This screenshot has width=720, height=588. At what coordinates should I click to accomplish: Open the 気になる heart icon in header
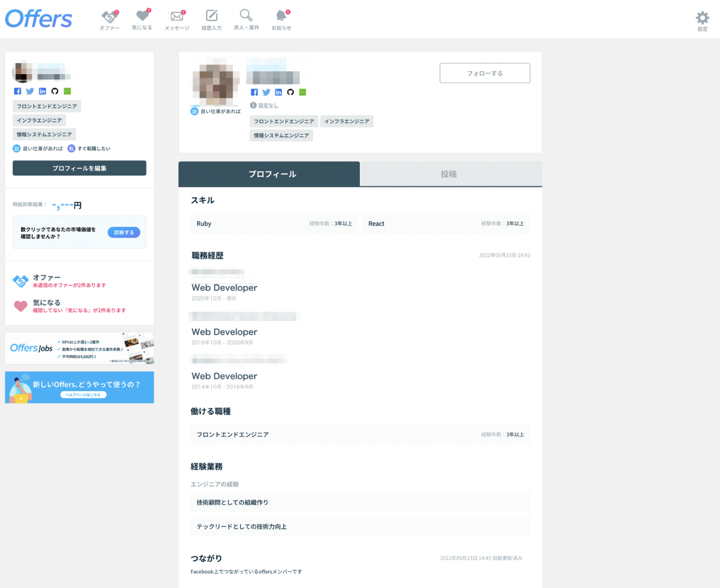142,19
